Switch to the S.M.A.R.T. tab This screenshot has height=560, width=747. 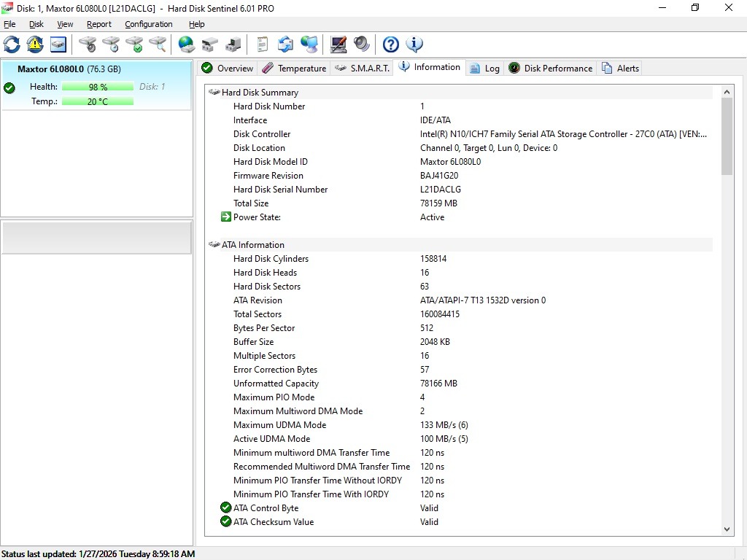pos(362,69)
